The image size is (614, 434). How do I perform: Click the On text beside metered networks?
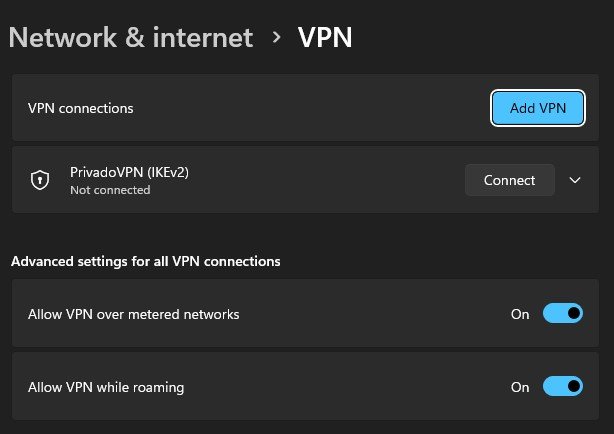pyautogui.click(x=520, y=314)
